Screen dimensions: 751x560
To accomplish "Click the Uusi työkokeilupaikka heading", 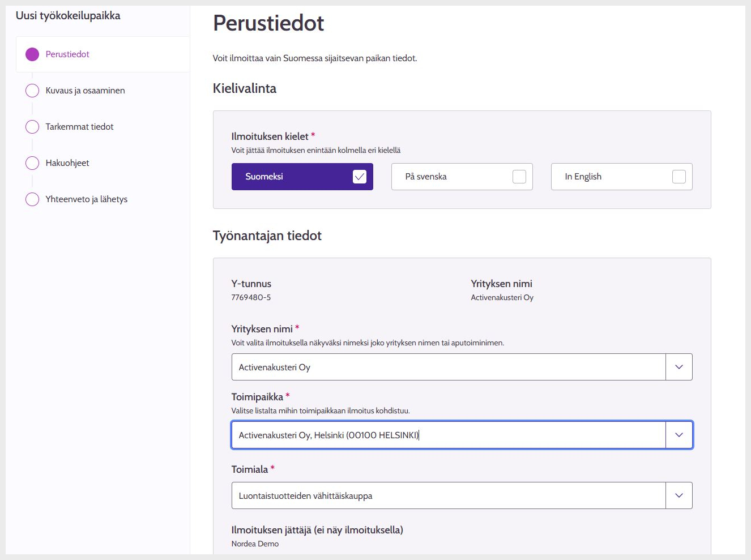I will click(x=68, y=15).
